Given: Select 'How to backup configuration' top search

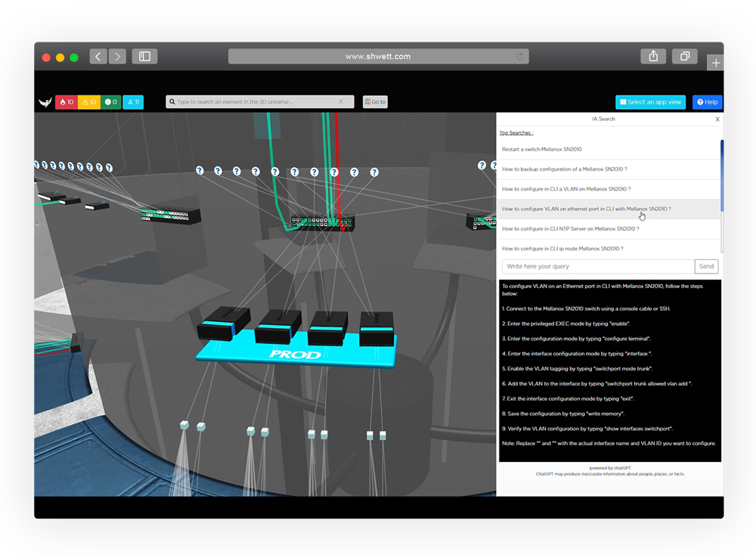Looking at the screenshot, I should (x=609, y=169).
